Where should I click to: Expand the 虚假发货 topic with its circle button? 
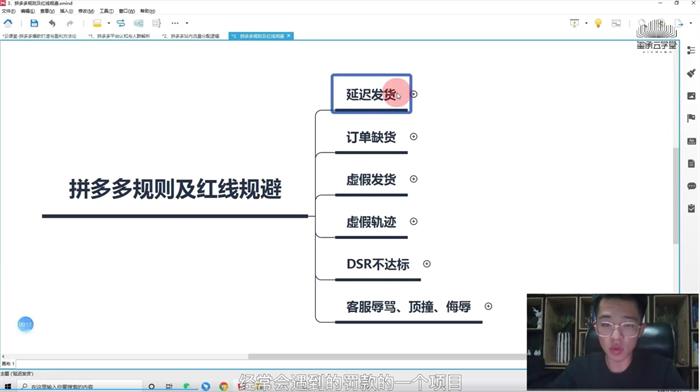[x=413, y=179]
